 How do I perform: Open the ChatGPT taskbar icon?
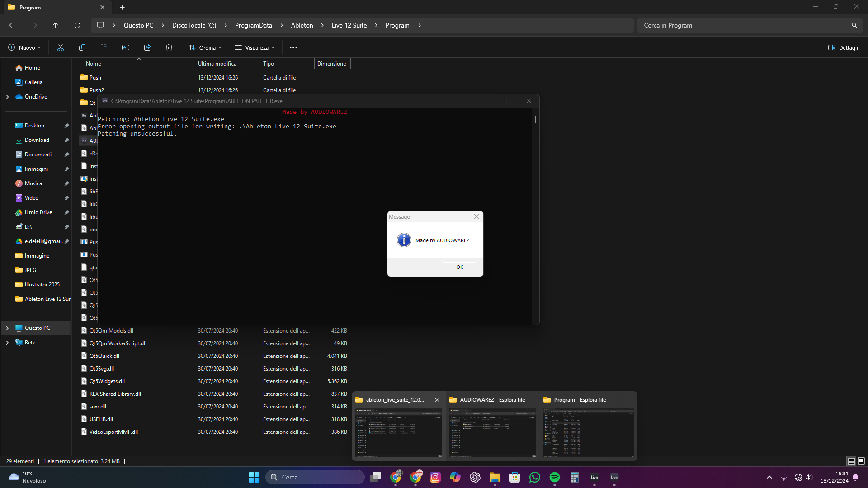point(475,477)
